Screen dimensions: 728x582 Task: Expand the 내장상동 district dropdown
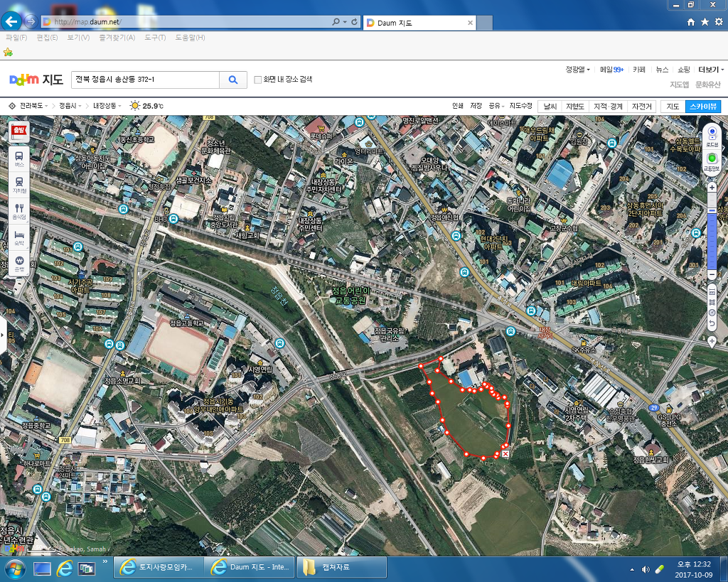coord(107,106)
